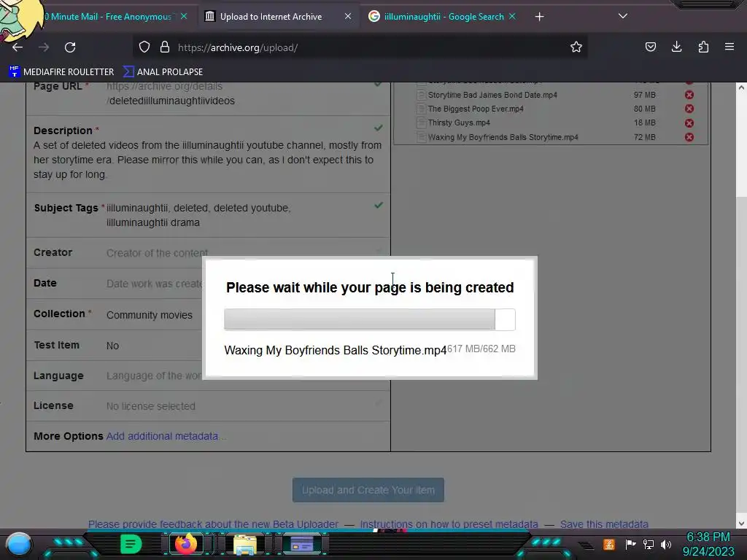Click the scrollbar down arrow
The width and height of the screenshot is (747, 560).
(741, 523)
